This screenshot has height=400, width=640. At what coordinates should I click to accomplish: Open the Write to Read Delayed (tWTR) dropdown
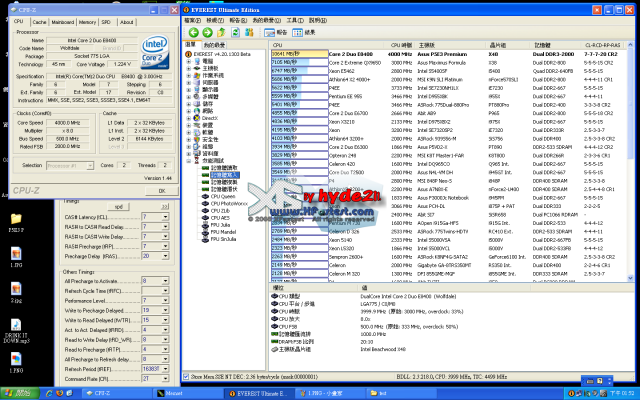tap(165, 320)
